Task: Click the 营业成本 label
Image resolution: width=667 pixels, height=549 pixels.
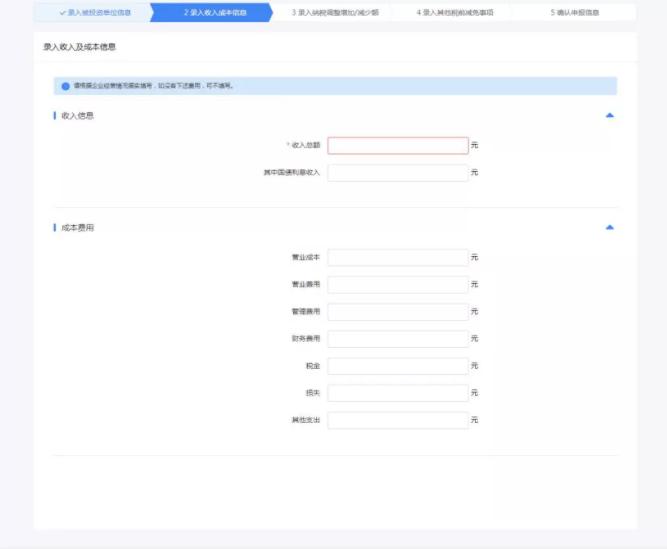Action: click(x=305, y=257)
